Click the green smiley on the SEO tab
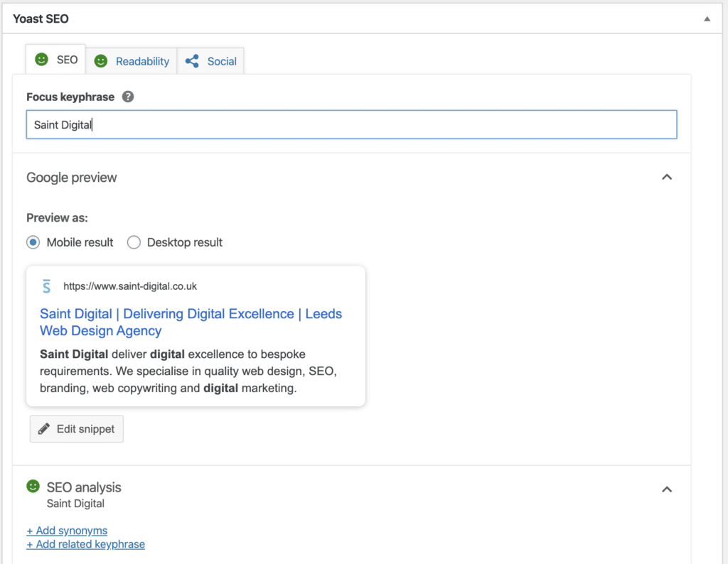 tap(42, 60)
